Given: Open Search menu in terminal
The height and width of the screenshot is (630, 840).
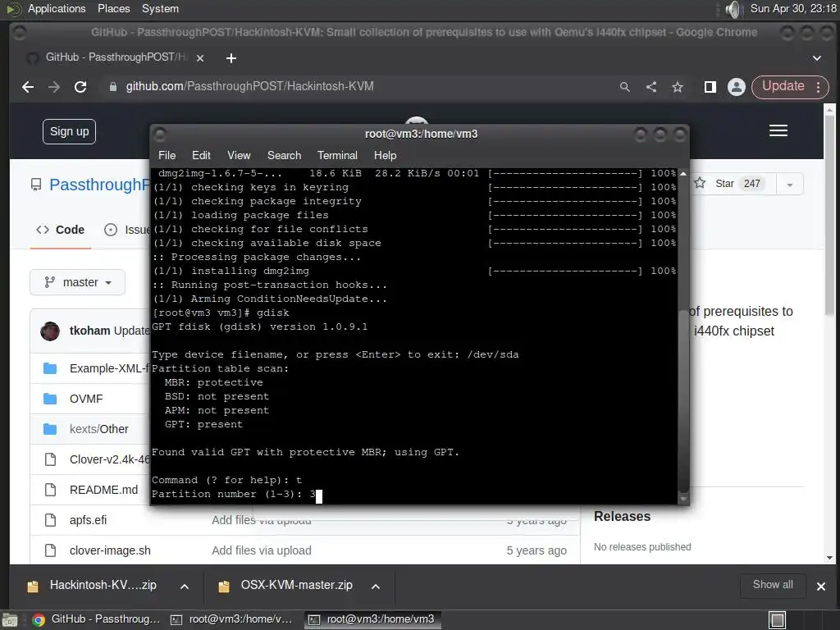Looking at the screenshot, I should pos(284,155).
